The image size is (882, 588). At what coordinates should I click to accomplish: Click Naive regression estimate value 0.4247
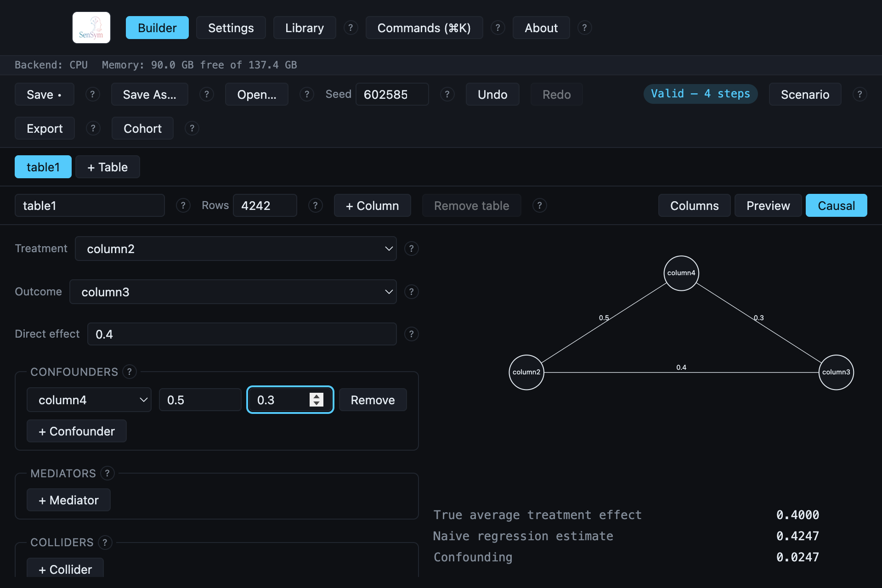(797, 536)
